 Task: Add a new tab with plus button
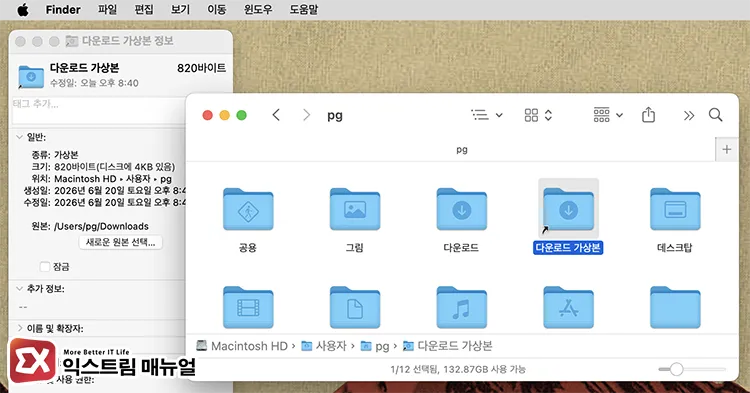point(727,150)
